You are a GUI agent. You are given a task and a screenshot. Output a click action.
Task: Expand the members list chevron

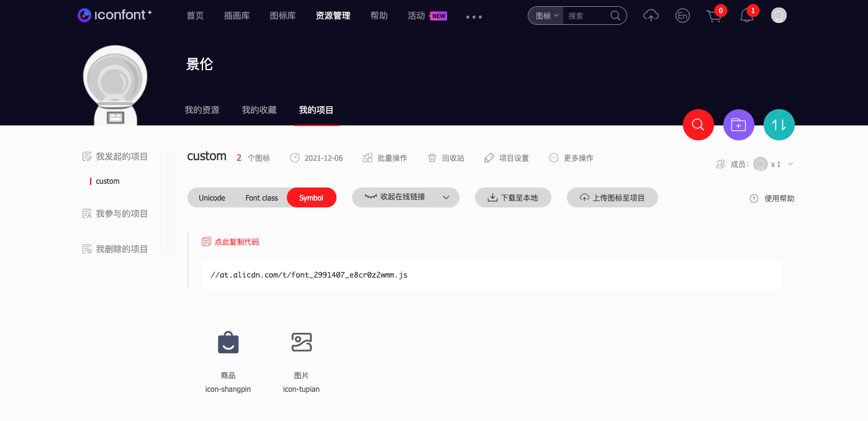[790, 164]
